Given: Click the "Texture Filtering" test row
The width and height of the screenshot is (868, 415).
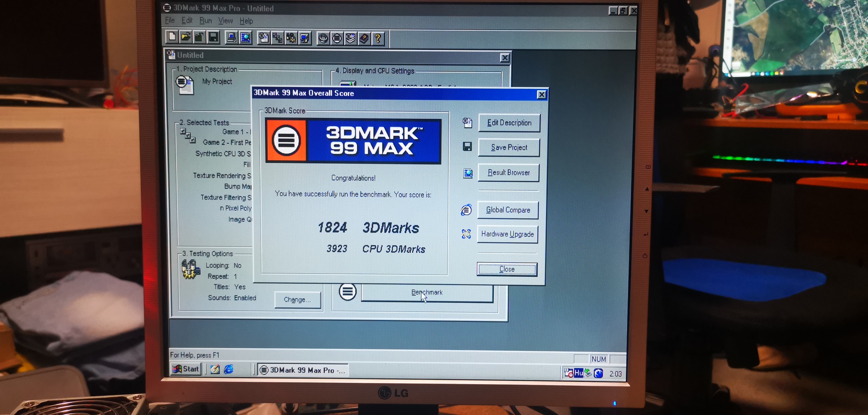Looking at the screenshot, I should tap(226, 198).
